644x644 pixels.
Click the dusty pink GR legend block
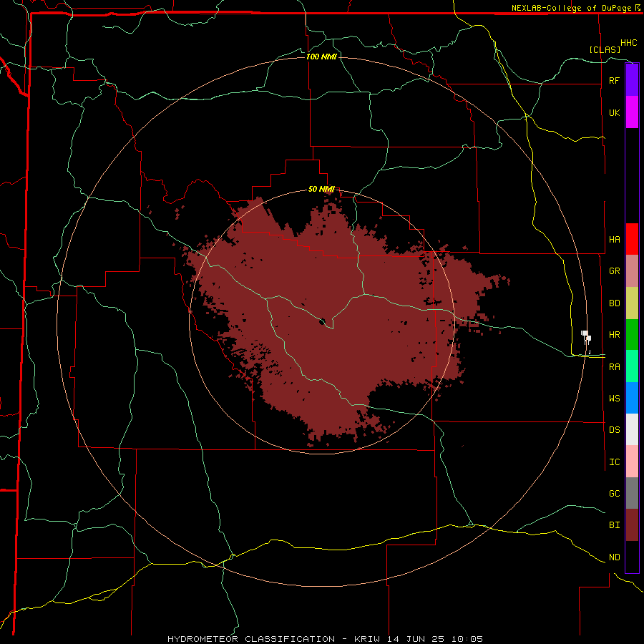pyautogui.click(x=632, y=271)
